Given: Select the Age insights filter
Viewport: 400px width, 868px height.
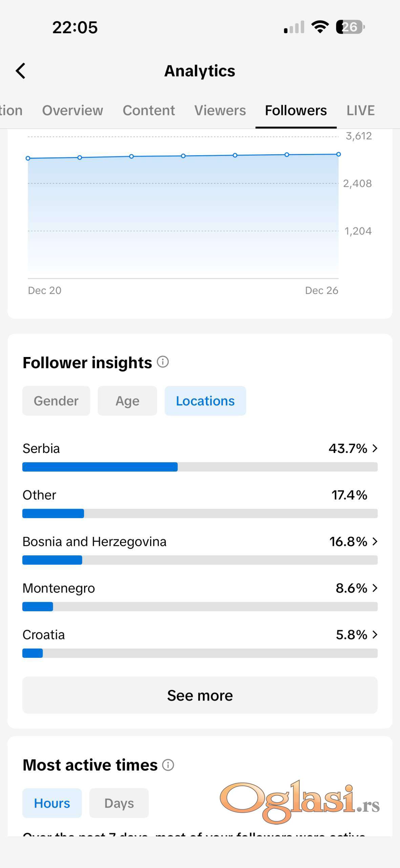Looking at the screenshot, I should point(127,401).
